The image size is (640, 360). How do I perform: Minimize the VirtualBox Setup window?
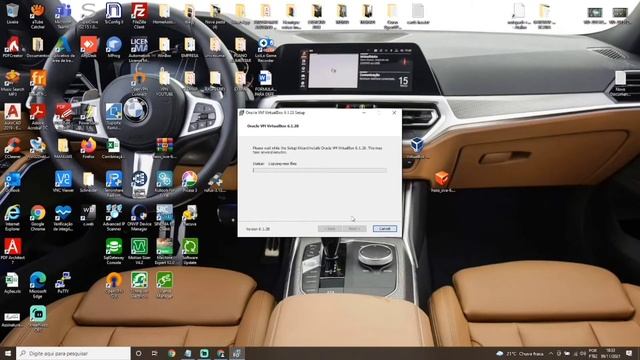click(364, 113)
